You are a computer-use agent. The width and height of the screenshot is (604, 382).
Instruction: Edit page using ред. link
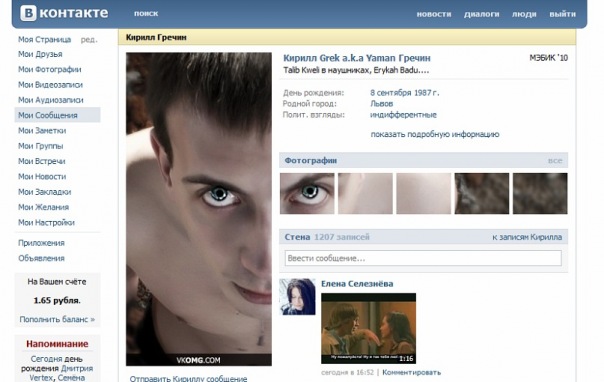[89, 40]
